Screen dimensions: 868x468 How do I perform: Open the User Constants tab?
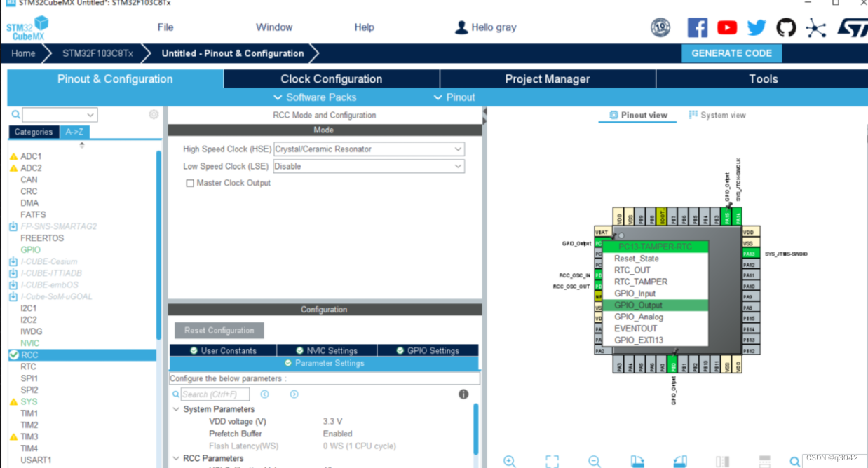coord(223,350)
